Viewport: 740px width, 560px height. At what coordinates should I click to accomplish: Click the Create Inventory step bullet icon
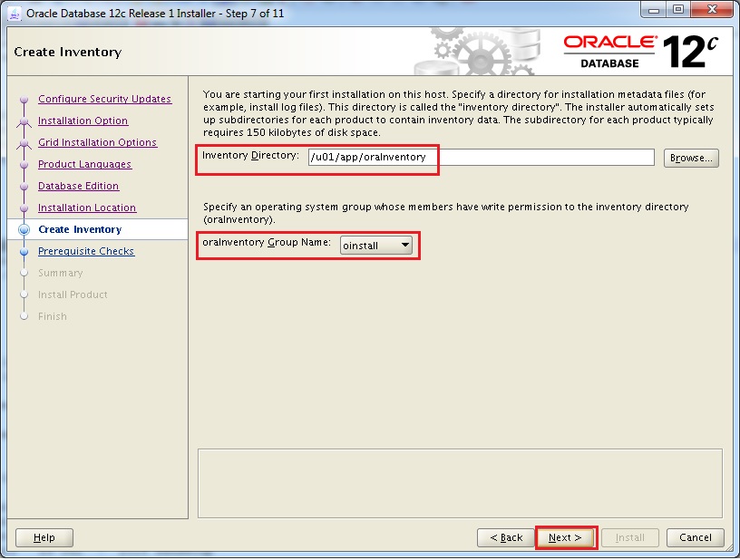point(24,230)
